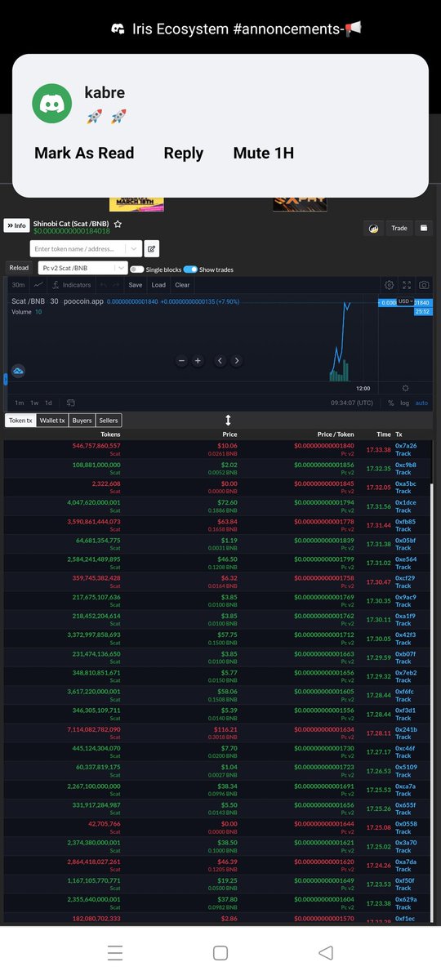Move the chart left with the arrow button
The image size is (441, 980).
220,360
